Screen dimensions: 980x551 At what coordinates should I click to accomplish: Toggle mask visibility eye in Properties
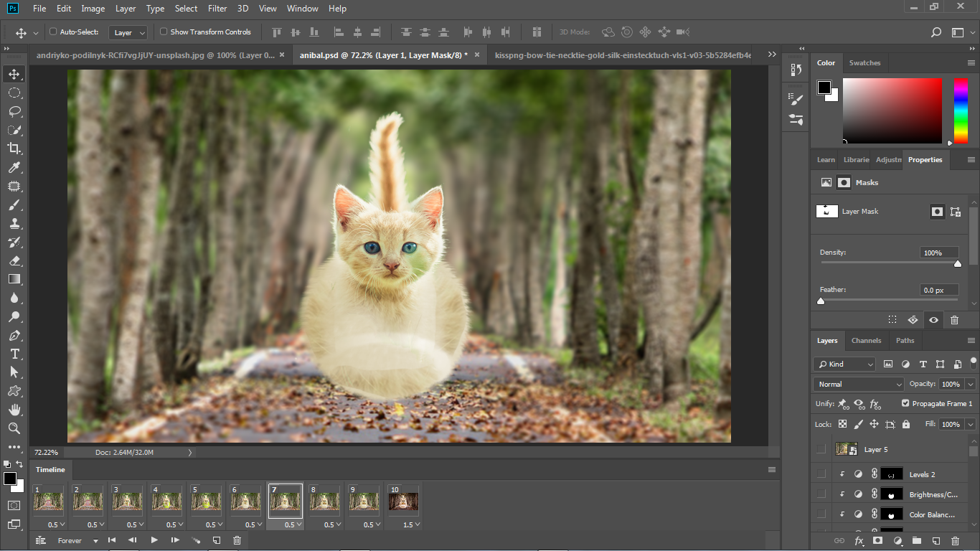click(x=933, y=320)
